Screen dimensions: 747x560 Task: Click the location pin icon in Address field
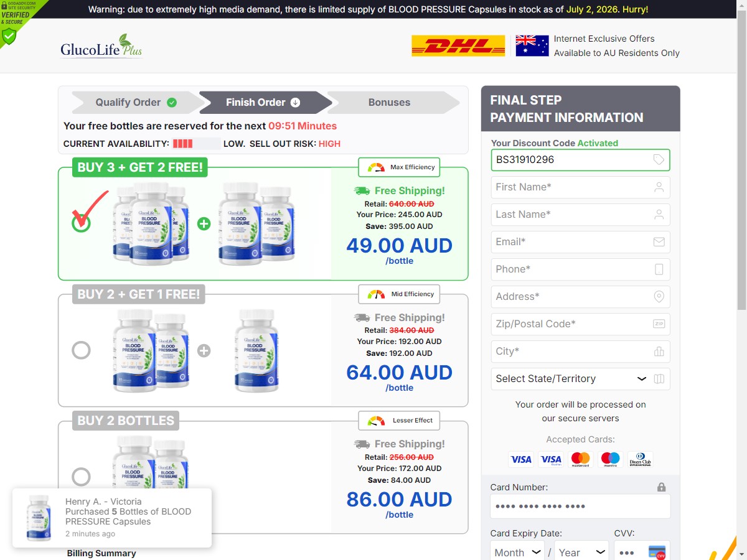tap(659, 297)
